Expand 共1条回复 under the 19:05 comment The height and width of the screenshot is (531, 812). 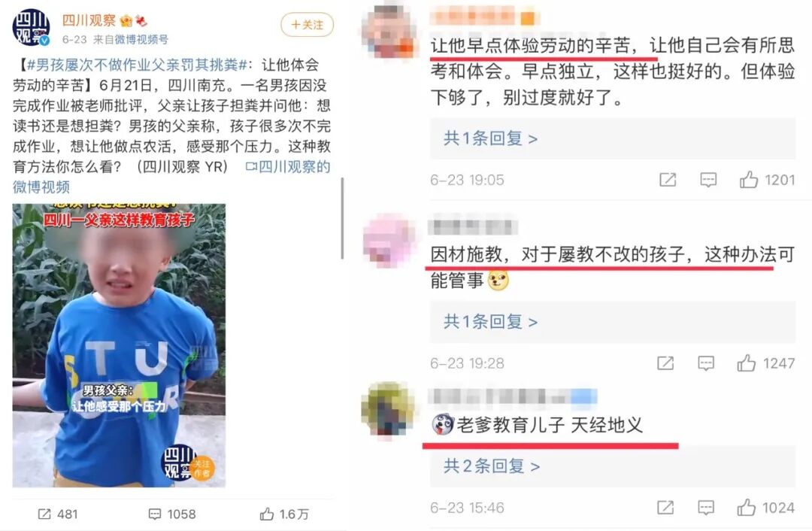click(x=490, y=138)
